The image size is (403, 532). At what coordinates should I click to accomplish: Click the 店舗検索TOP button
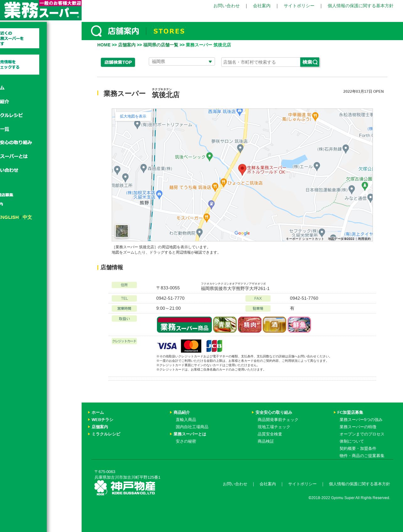118,62
